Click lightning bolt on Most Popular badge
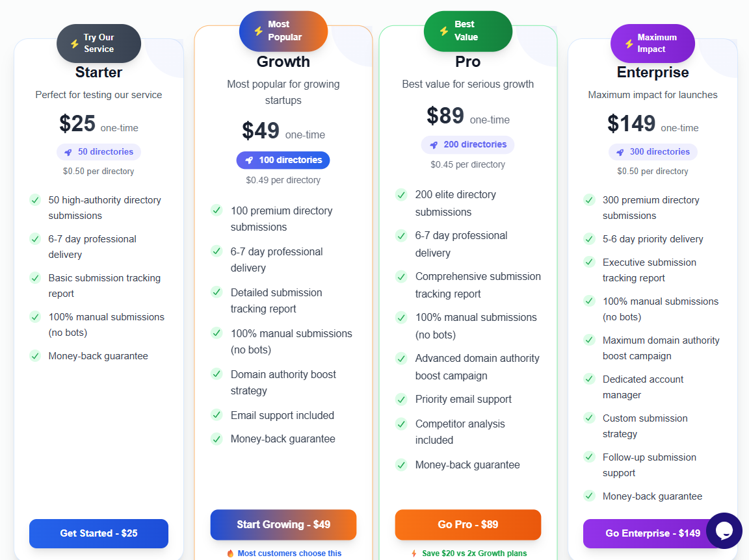This screenshot has width=749, height=560. point(258,31)
